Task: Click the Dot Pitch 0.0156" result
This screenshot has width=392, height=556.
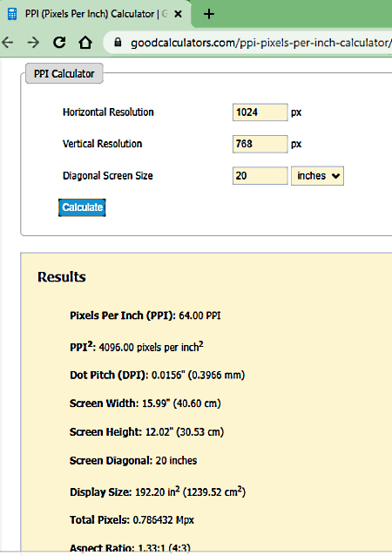Action: [x=157, y=375]
